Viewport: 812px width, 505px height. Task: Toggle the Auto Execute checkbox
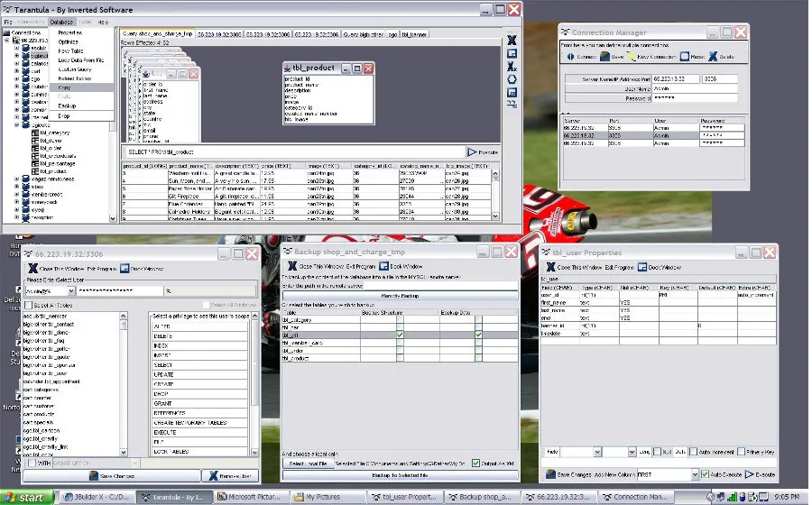705,474
